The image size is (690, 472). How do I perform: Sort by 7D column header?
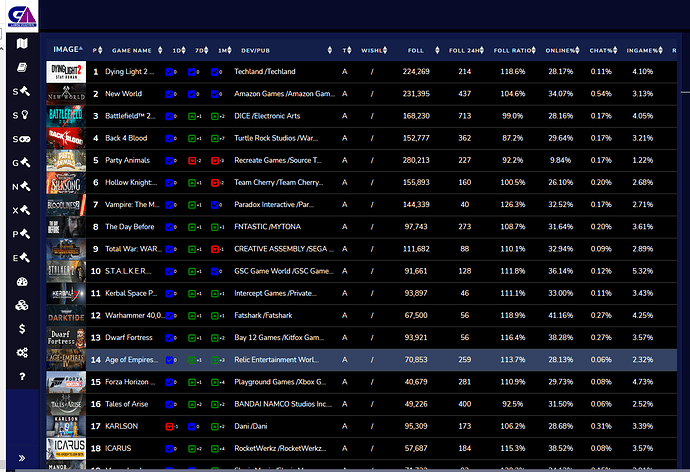point(202,50)
